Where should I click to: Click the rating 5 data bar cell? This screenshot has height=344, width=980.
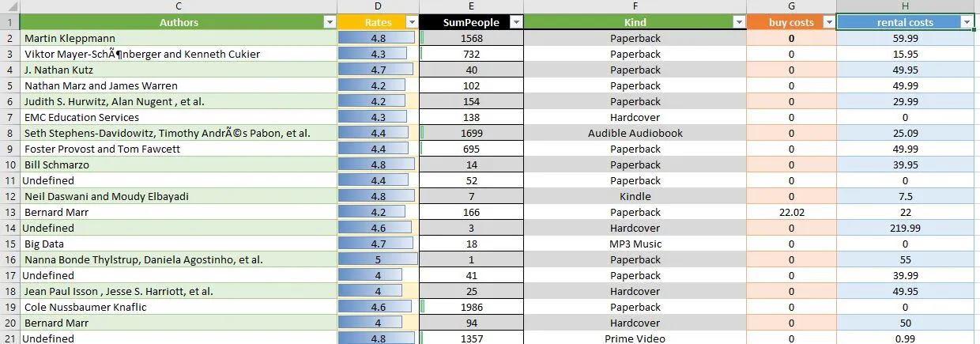click(378, 259)
